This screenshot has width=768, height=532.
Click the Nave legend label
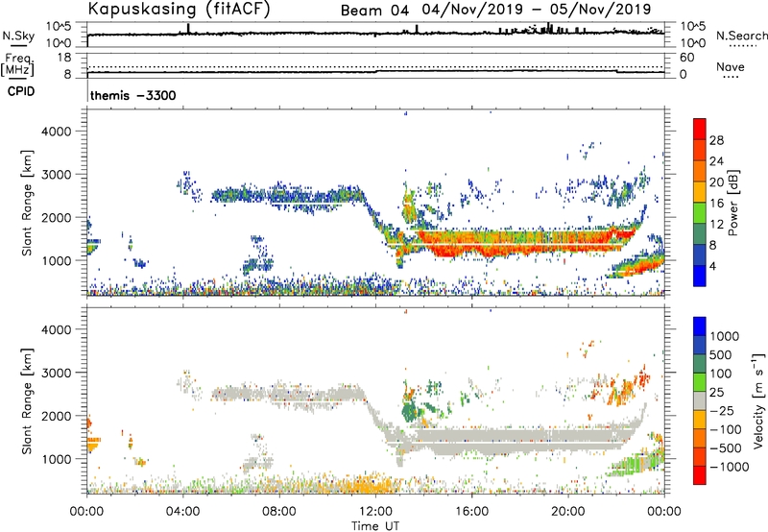(x=731, y=67)
